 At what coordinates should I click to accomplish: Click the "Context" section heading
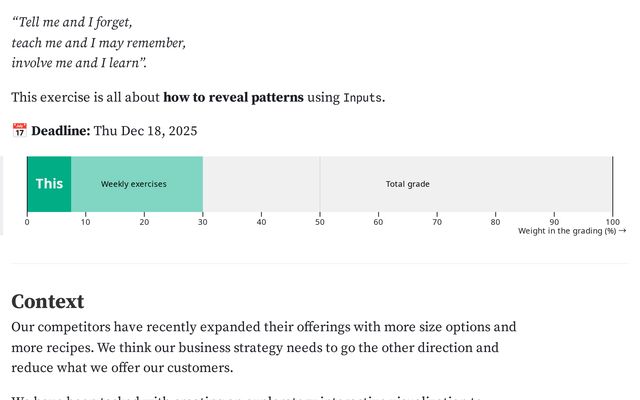[48, 302]
